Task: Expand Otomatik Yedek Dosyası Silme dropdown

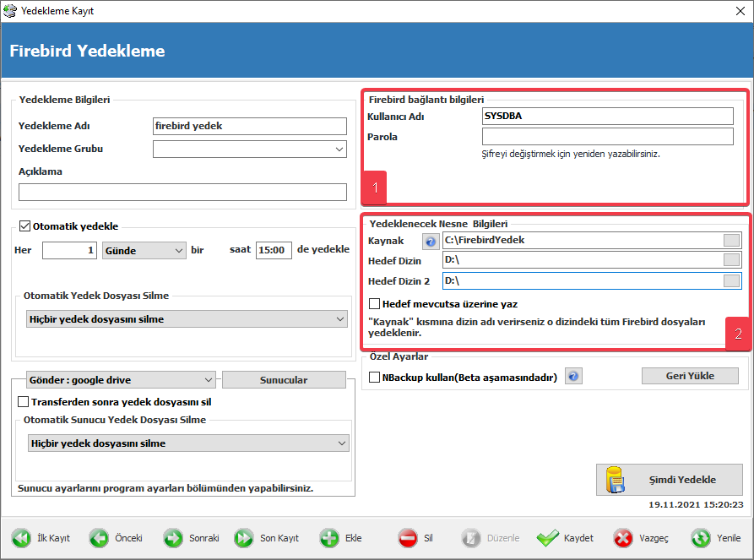Action: coord(187,319)
